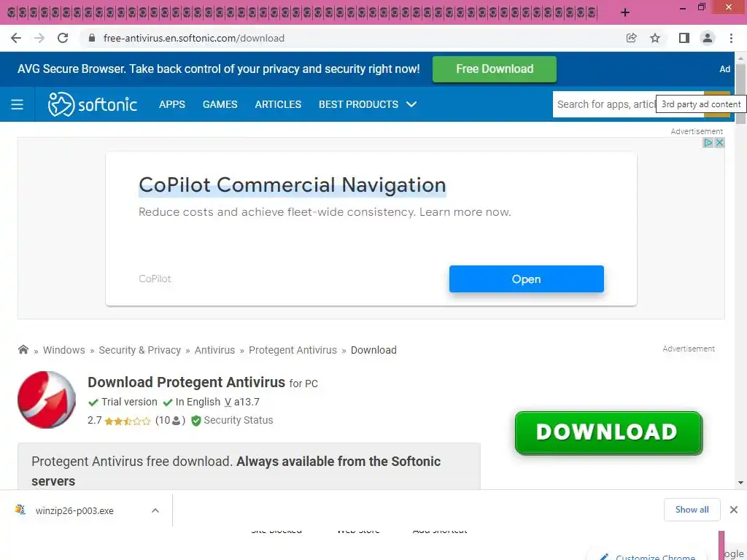Screen dimensions: 747x560
Task: Click the 'In English' label
Action: [x=198, y=402]
